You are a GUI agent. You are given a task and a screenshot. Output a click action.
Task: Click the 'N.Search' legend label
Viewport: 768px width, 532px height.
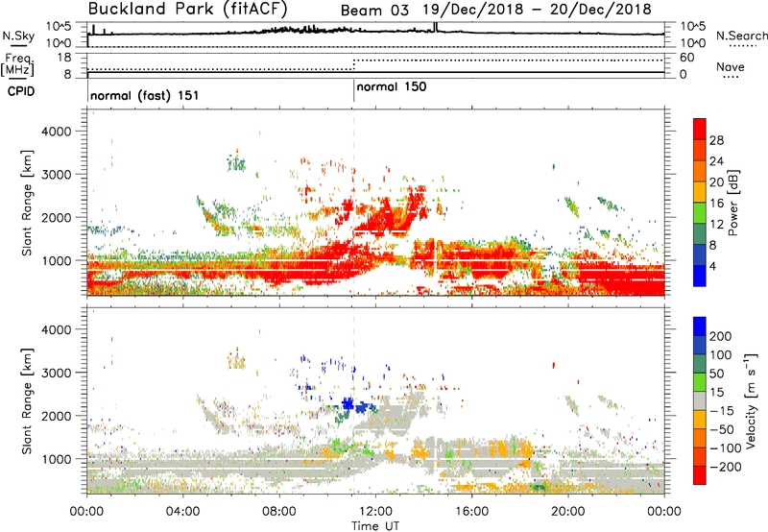pos(741,36)
